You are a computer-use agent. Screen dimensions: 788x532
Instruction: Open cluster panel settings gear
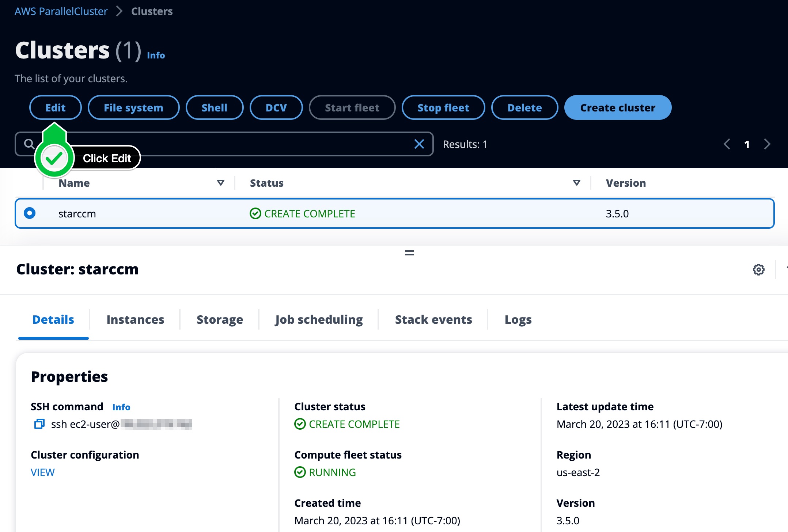pyautogui.click(x=759, y=270)
